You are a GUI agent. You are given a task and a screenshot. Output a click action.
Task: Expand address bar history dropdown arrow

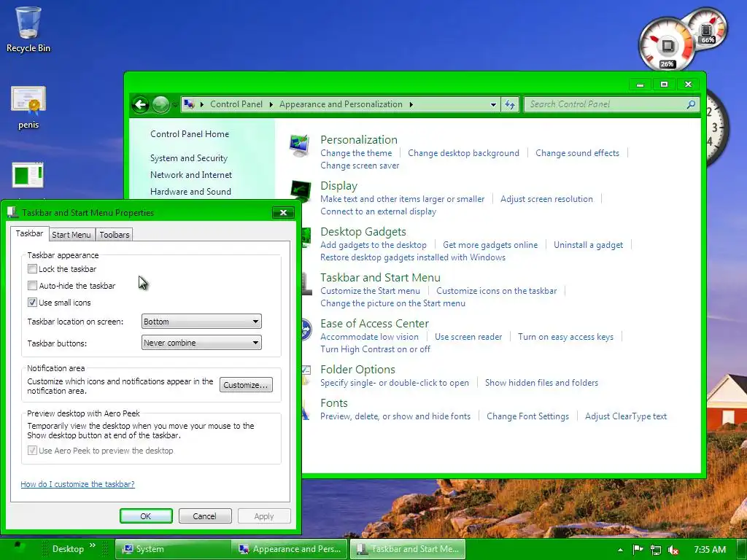(493, 104)
